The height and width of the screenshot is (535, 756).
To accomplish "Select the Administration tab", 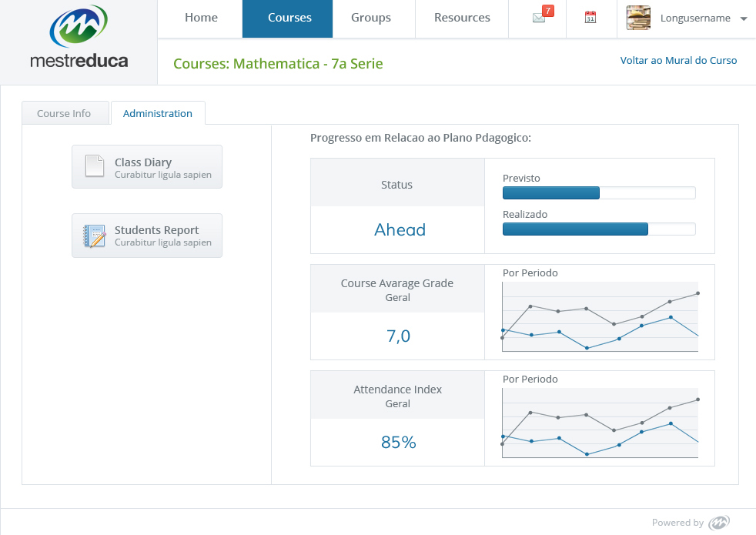I will (158, 113).
